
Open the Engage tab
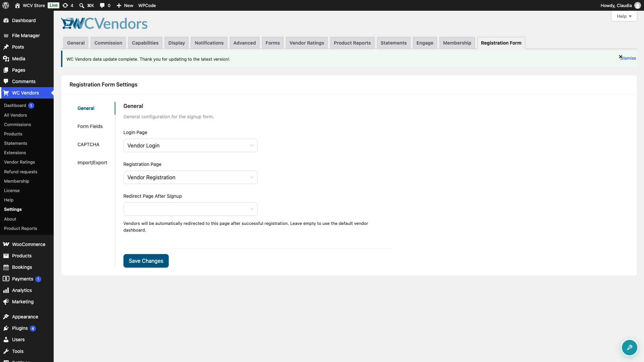point(425,43)
